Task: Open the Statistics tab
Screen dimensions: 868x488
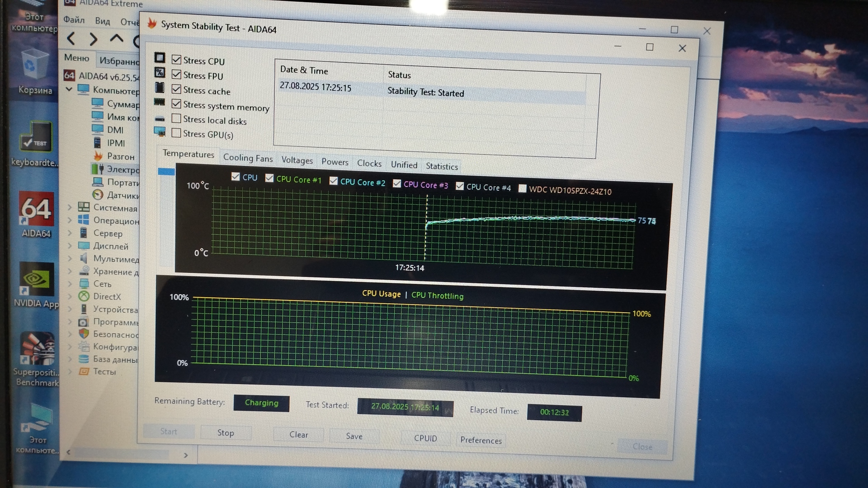Action: (442, 166)
